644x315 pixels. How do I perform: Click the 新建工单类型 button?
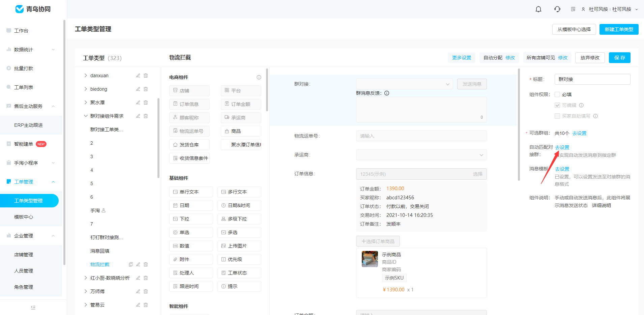(619, 29)
